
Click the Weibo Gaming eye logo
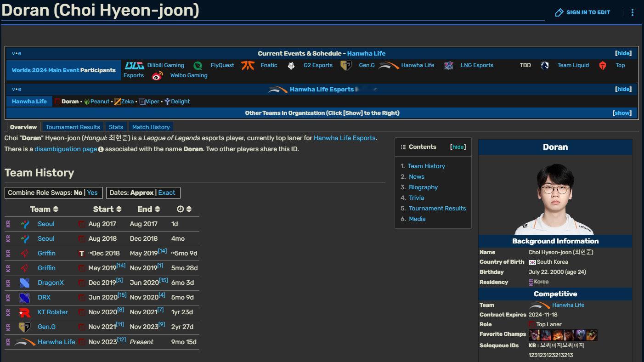point(158,76)
